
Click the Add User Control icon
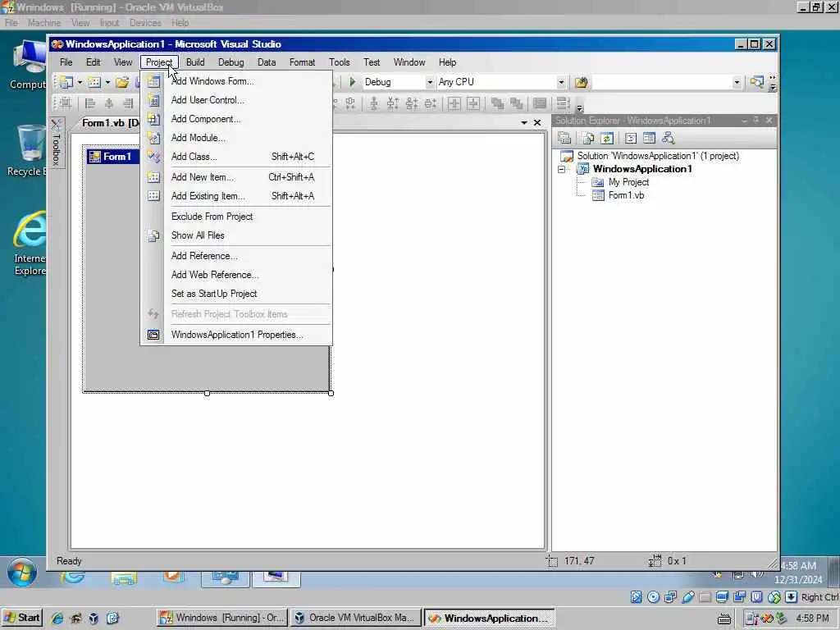153,100
